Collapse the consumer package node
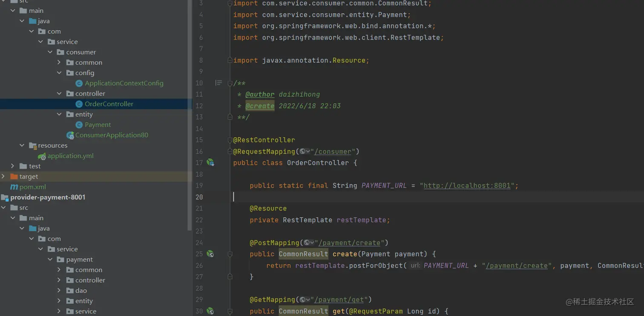Screen dimensions: 644x316 tap(50, 52)
